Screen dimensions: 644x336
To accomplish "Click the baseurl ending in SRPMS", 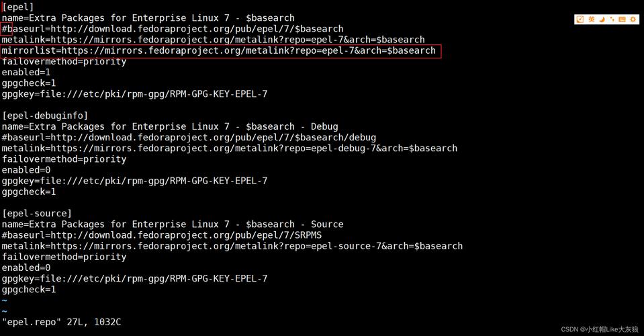I will [161, 235].
